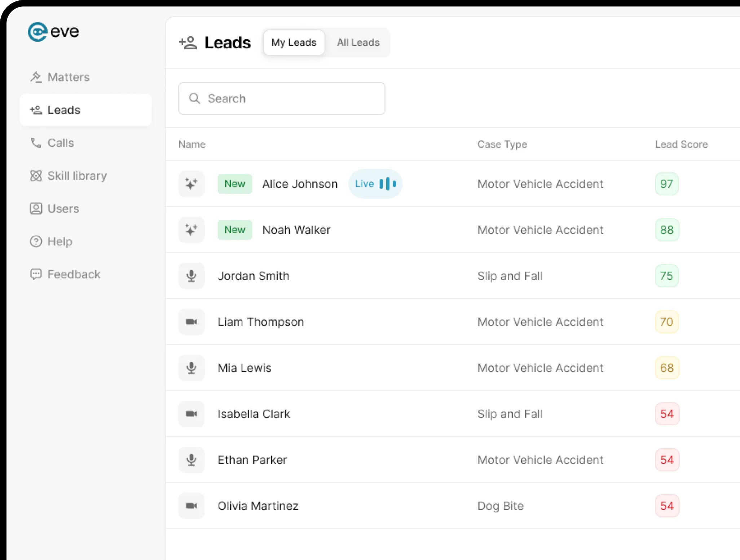Open the Calls page
The height and width of the screenshot is (560, 740).
[x=60, y=143]
